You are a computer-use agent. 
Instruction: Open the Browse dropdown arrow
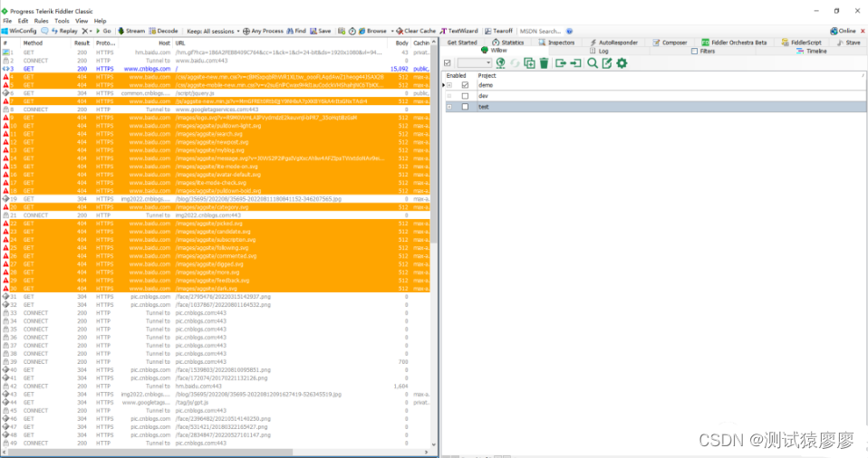tap(392, 31)
